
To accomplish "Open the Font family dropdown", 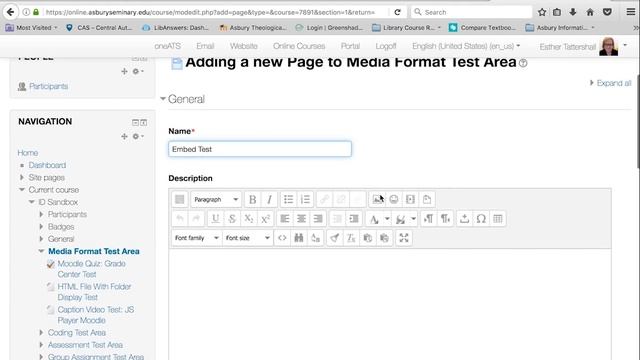I will pyautogui.click(x=197, y=238).
